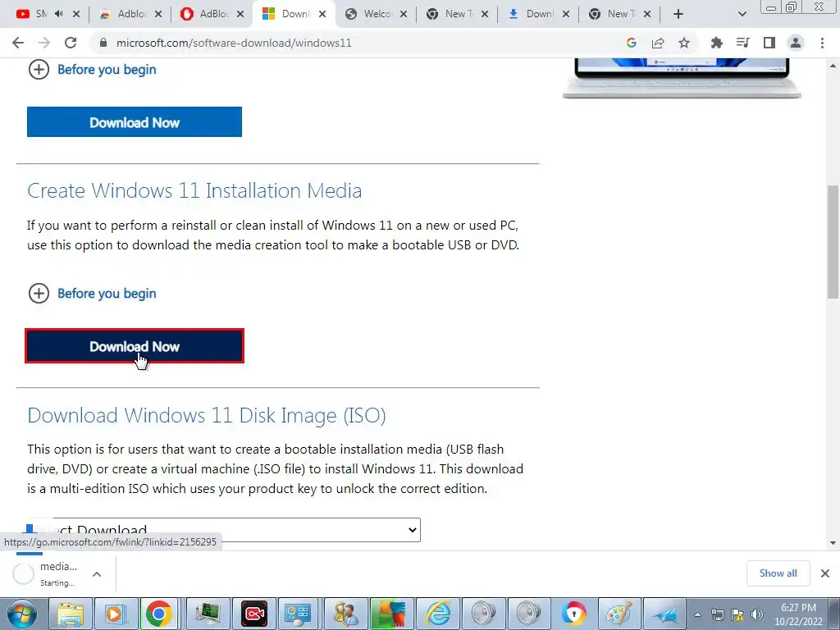
Task: Click the page's vertical scrollbar thumb
Action: coord(833,241)
